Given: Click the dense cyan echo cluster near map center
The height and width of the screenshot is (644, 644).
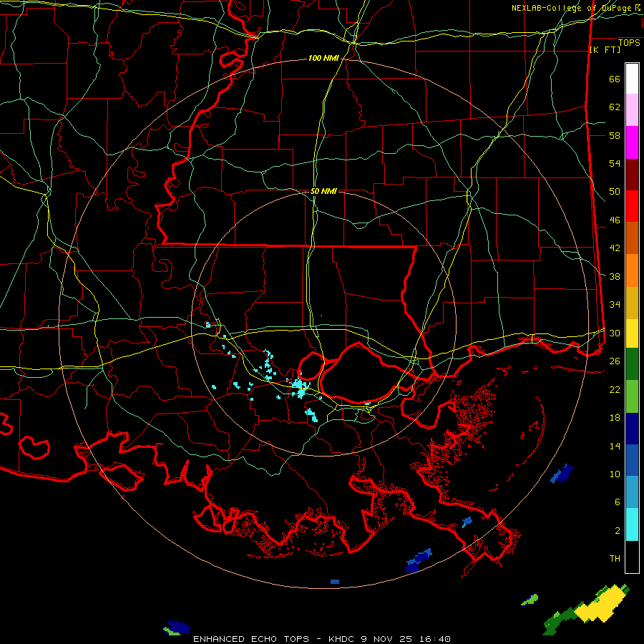Looking at the screenshot, I should click(x=300, y=387).
